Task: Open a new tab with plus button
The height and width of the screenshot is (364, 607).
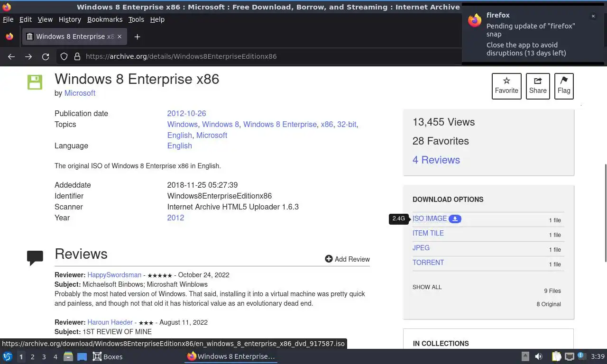Action: [137, 36]
